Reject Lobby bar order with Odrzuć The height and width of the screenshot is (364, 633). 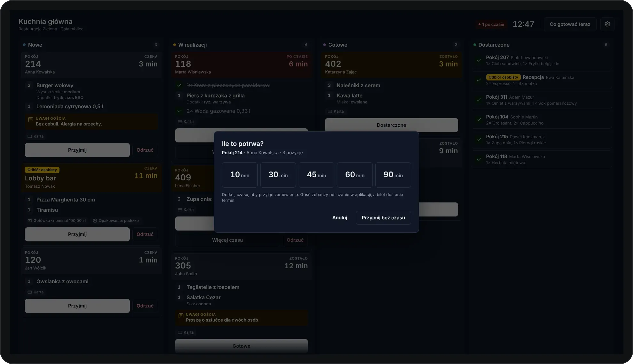(145, 234)
